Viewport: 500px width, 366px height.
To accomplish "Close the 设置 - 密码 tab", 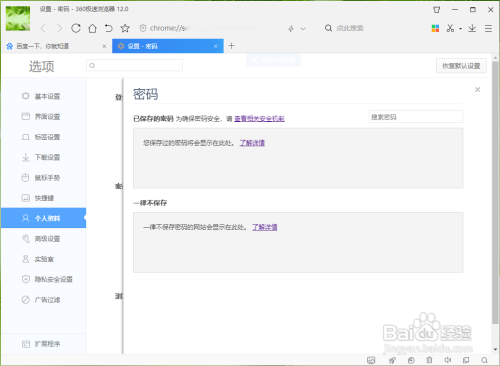I will tap(216, 46).
